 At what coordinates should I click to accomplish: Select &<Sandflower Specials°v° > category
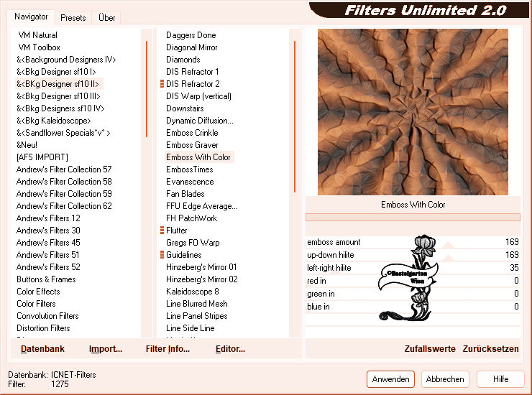[x=63, y=133]
